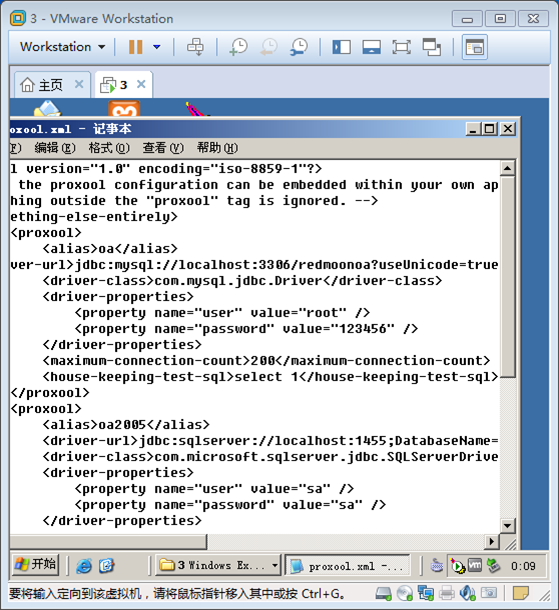Toggle the thumbnail bar view
Screen dimensions: 559x610
371,47
